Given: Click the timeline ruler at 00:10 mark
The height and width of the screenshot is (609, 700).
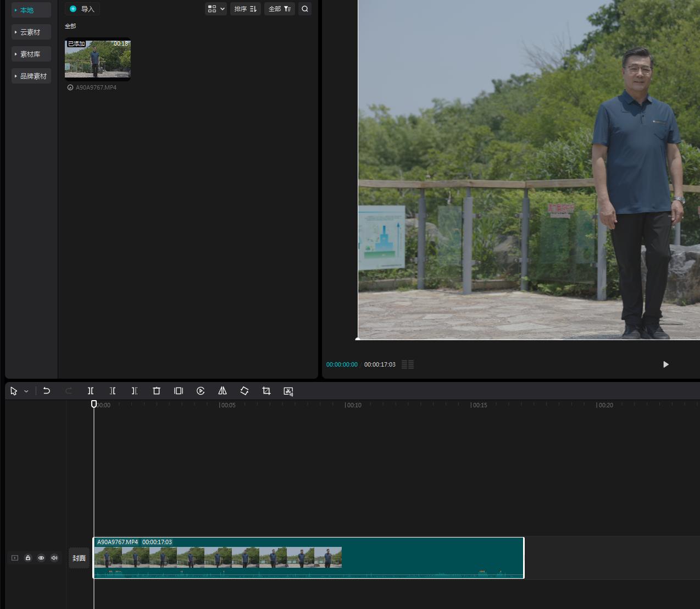Looking at the screenshot, I should [346, 405].
